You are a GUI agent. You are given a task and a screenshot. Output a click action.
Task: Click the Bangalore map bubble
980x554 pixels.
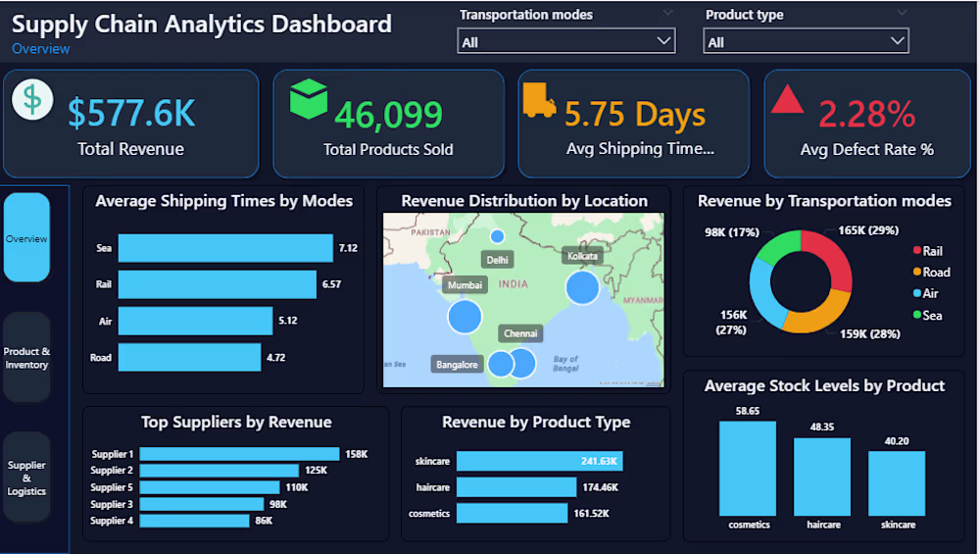click(x=501, y=364)
